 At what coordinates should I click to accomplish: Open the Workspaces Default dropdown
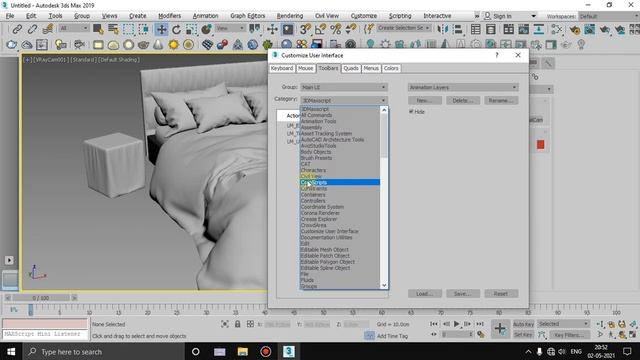(x=608, y=16)
